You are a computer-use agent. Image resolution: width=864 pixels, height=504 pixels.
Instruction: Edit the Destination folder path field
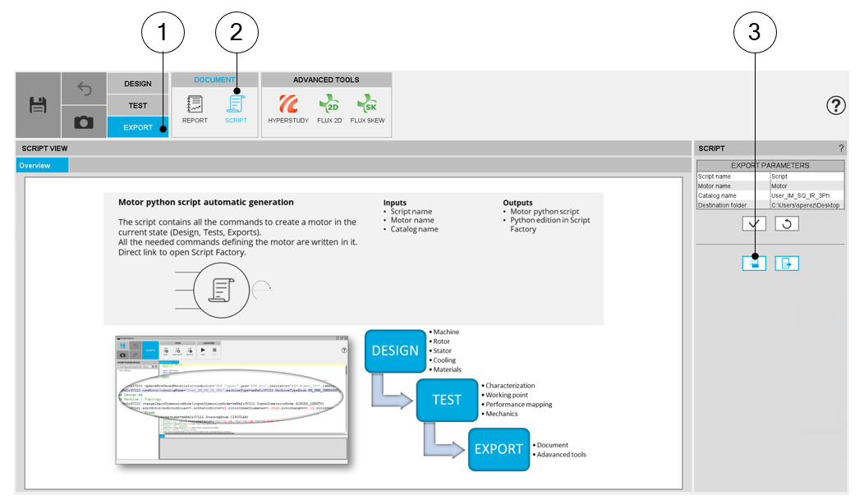point(807,205)
